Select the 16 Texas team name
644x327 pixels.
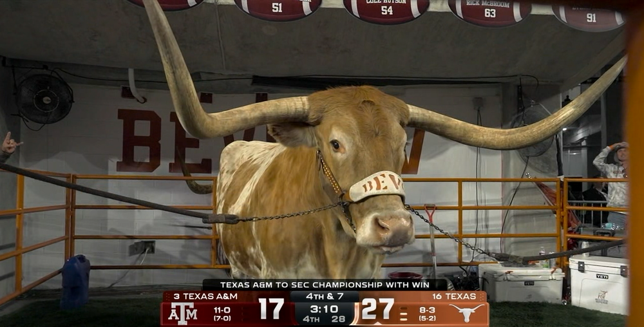point(454,296)
